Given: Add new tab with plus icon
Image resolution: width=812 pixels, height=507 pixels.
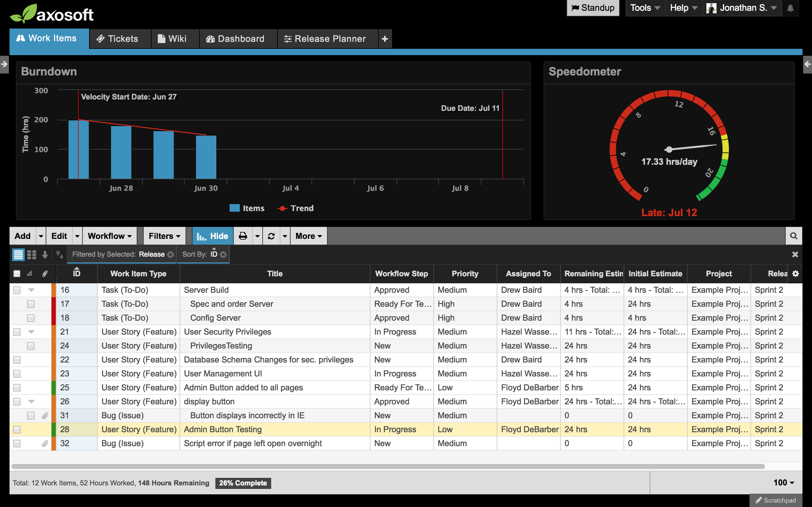Looking at the screenshot, I should (x=385, y=39).
